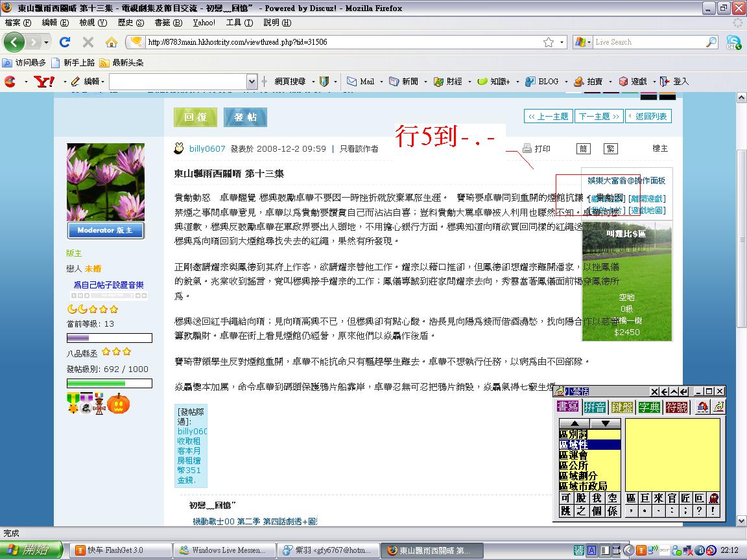747x560 pixels.
Task: Switch to the 拼音 tab in input panel
Action: pyautogui.click(x=595, y=406)
